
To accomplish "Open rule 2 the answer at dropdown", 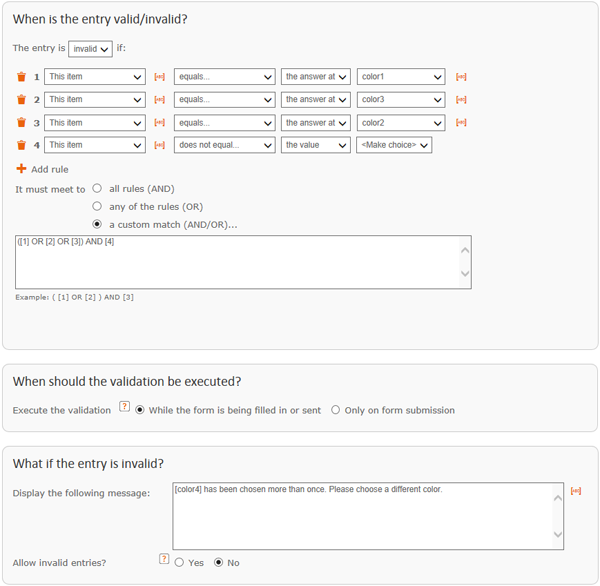I will [x=316, y=100].
